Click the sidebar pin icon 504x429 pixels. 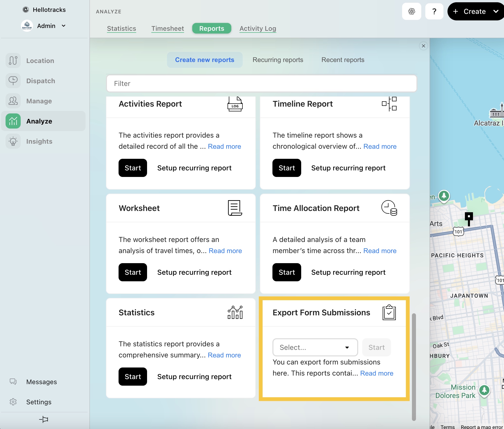coord(44,419)
